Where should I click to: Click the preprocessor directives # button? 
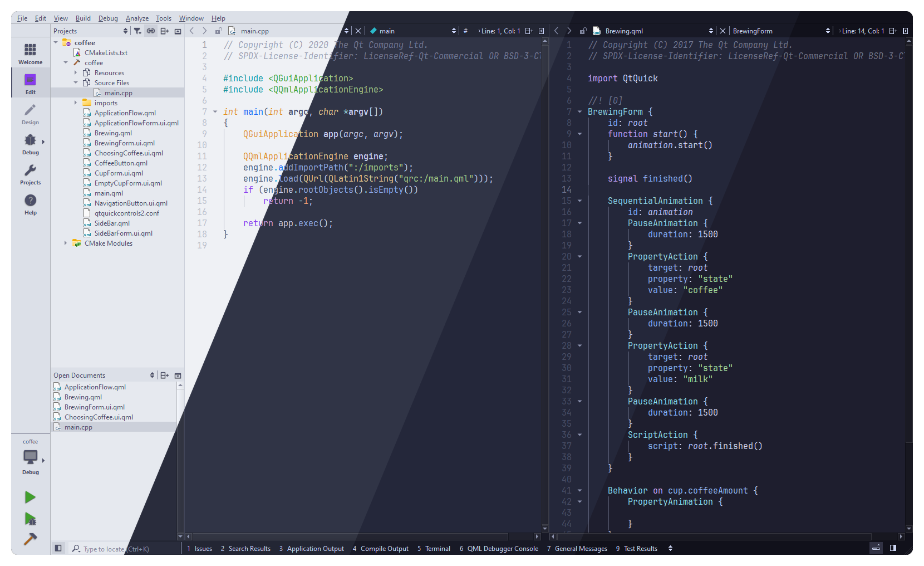pos(465,31)
